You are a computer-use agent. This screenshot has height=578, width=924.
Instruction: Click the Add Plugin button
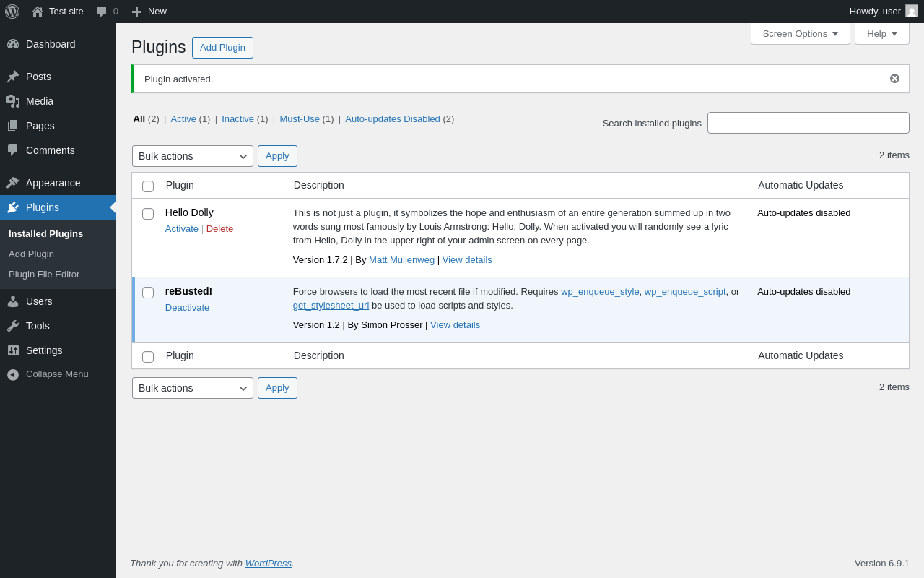coord(222,48)
